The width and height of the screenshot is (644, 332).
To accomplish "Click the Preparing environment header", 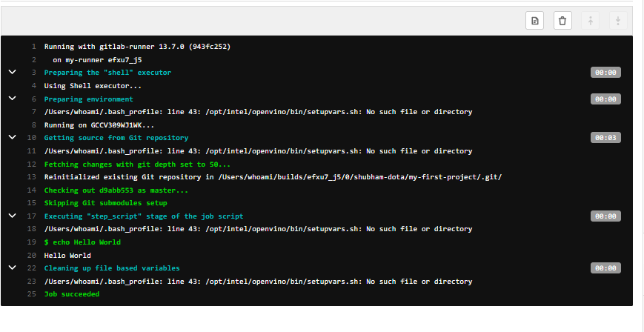I will click(89, 99).
